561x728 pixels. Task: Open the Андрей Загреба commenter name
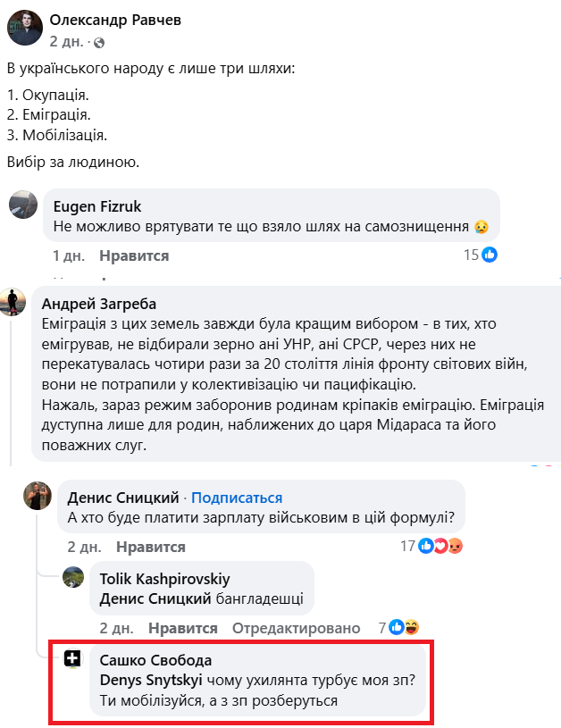(98, 303)
